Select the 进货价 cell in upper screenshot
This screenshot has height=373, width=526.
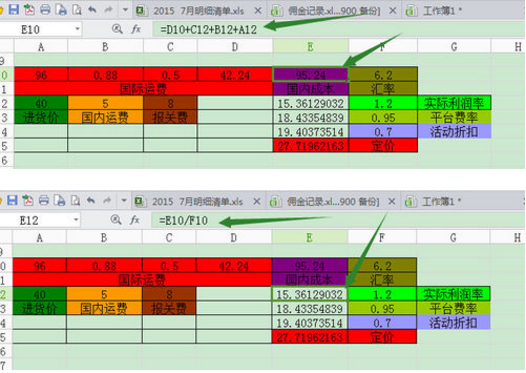[x=41, y=117]
